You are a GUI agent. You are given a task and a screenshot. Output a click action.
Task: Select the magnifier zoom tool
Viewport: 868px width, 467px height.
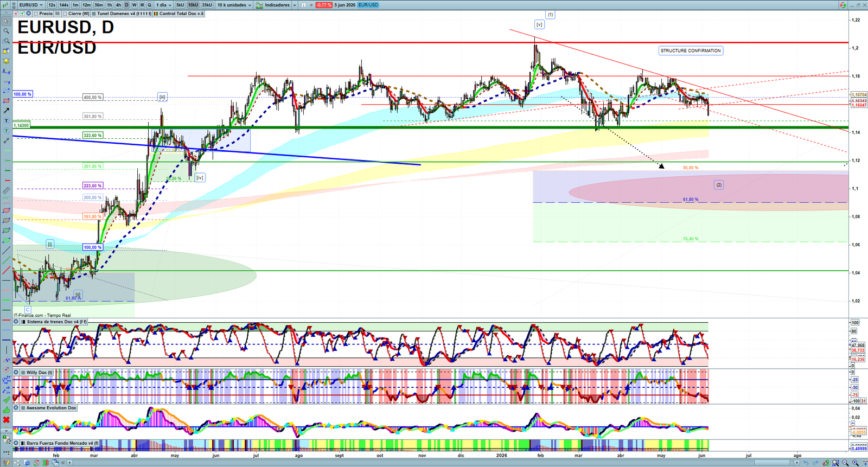pyautogui.click(x=6, y=31)
